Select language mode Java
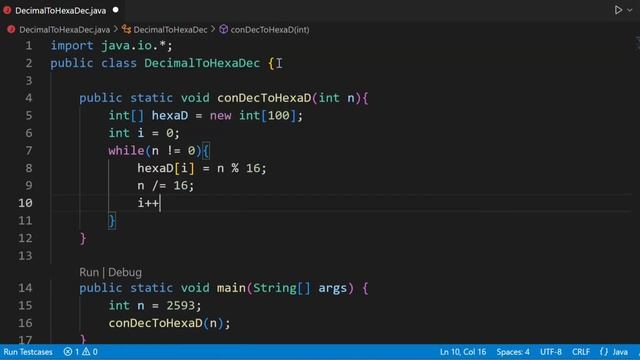The image size is (640, 360). click(x=620, y=352)
